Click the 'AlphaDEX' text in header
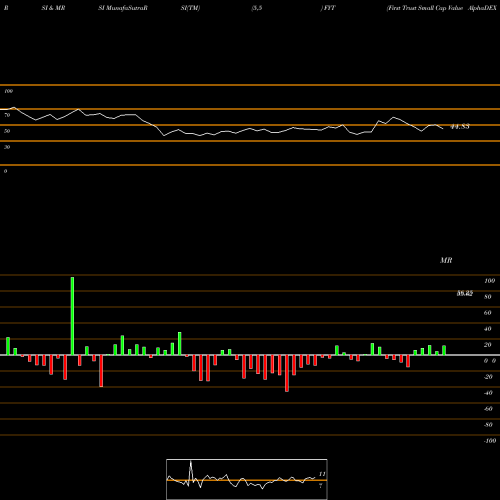This screenshot has height=500, width=500. [x=482, y=8]
